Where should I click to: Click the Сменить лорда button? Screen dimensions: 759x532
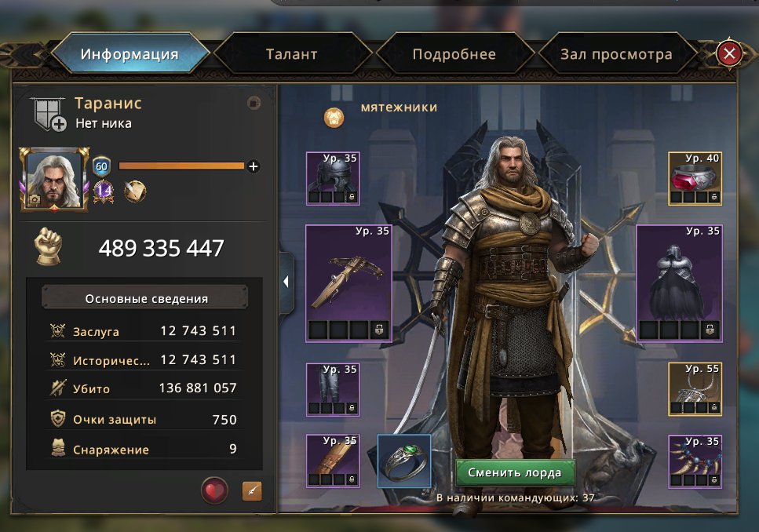515,472
